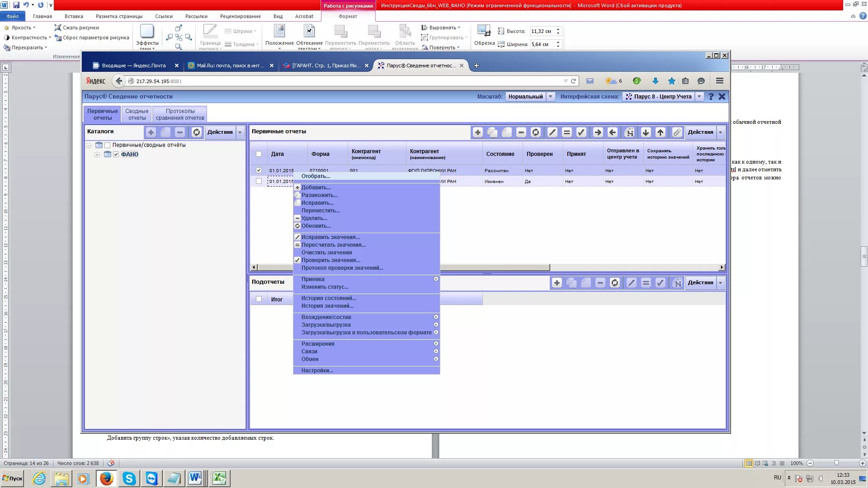Open browser downloads arrow icon

(x=655, y=81)
